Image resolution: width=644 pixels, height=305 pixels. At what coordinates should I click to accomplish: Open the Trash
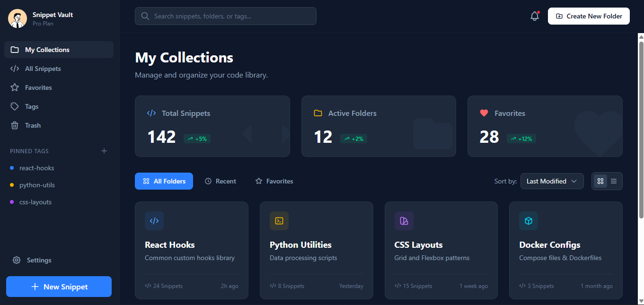point(33,125)
